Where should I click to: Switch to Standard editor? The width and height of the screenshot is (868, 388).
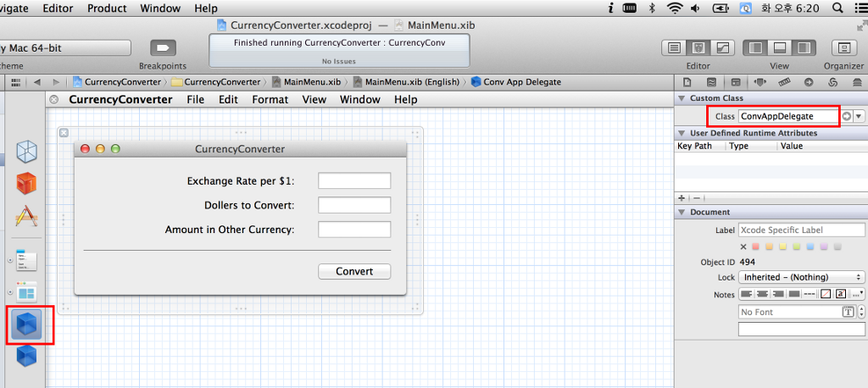[674, 48]
